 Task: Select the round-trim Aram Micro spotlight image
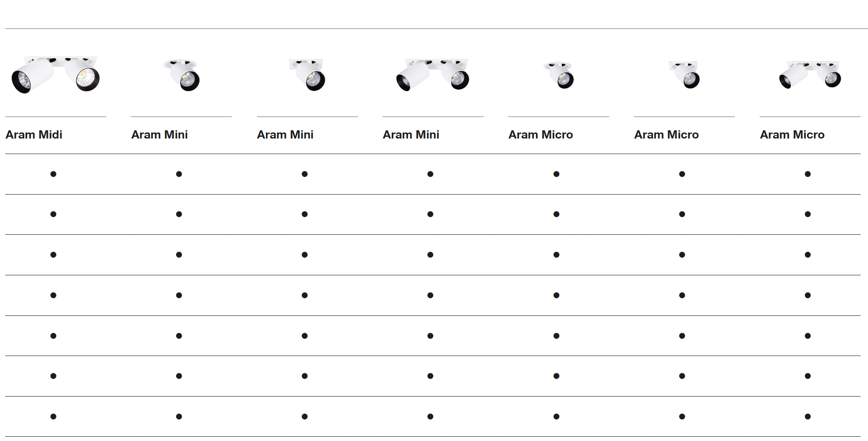click(x=558, y=75)
